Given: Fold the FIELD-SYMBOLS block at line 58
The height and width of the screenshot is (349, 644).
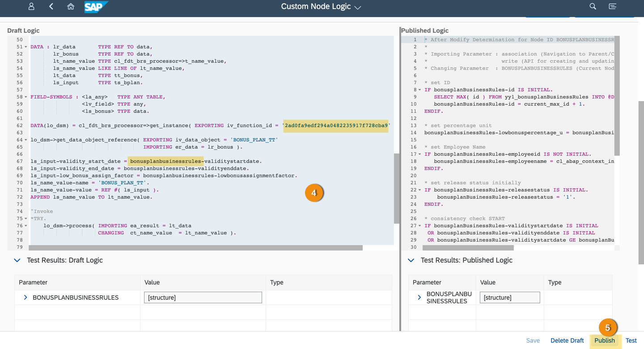Looking at the screenshot, I should click(x=26, y=97).
